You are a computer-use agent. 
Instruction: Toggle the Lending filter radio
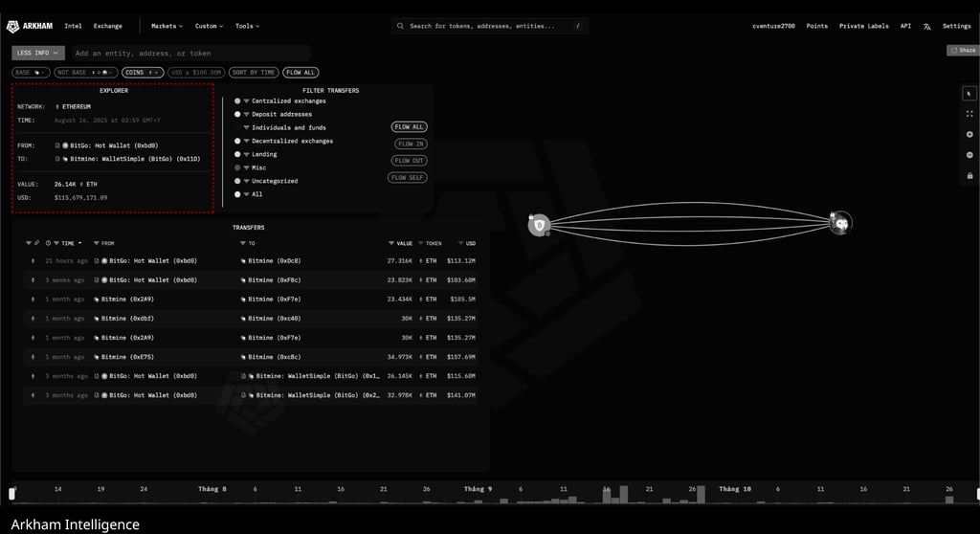(237, 154)
